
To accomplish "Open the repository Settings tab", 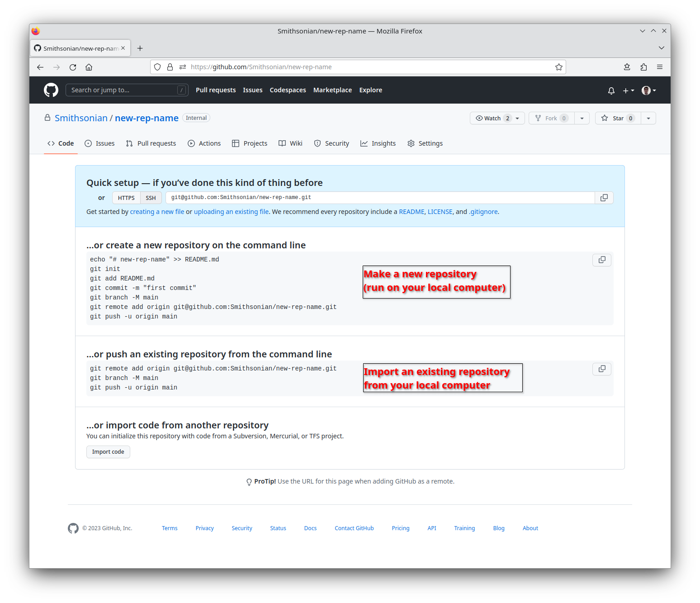I will tap(425, 143).
